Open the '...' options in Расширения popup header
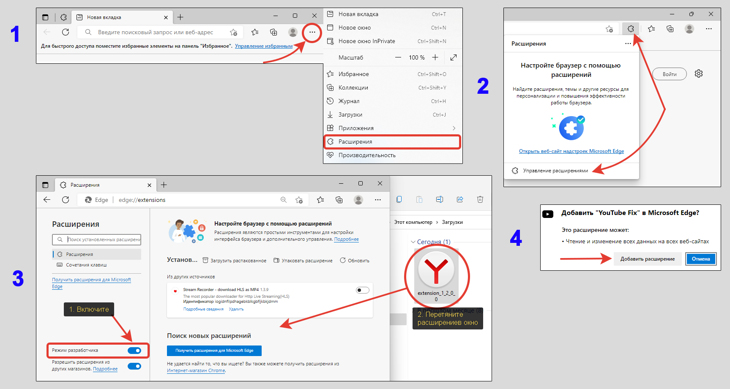Screen dimensions: 730x389 pos(628,43)
